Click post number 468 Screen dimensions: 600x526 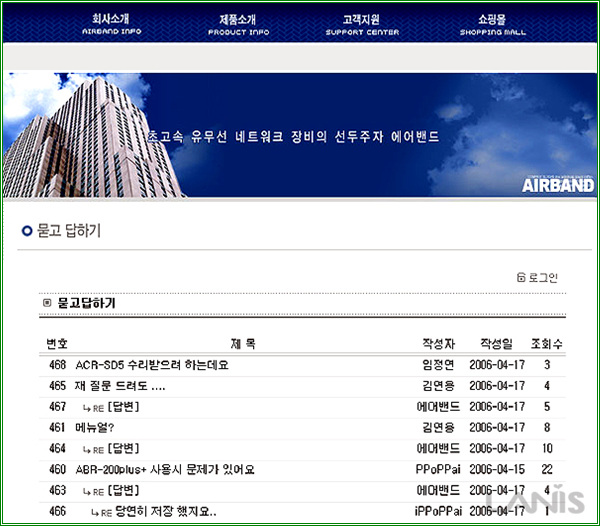[x=57, y=365]
